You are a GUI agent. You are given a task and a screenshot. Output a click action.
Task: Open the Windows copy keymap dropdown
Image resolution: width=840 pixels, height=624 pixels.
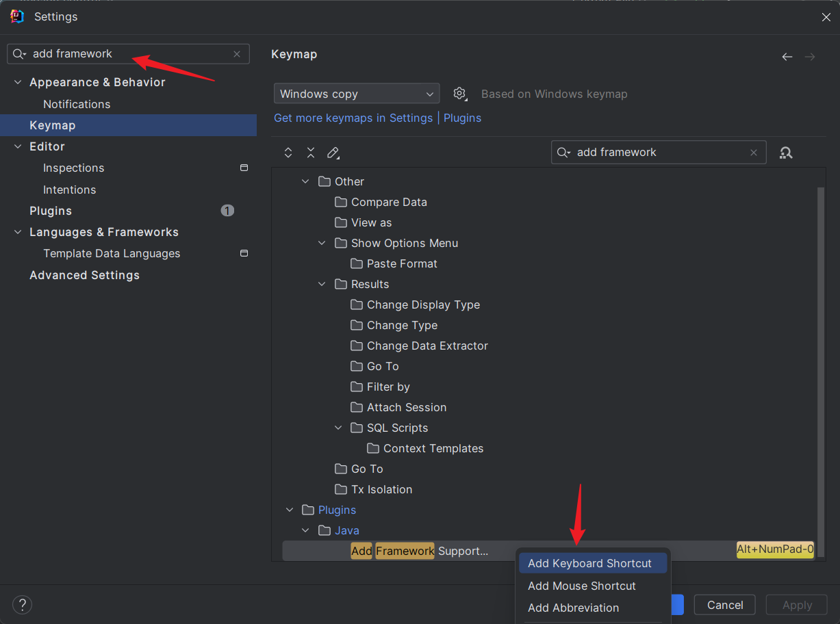coord(356,94)
